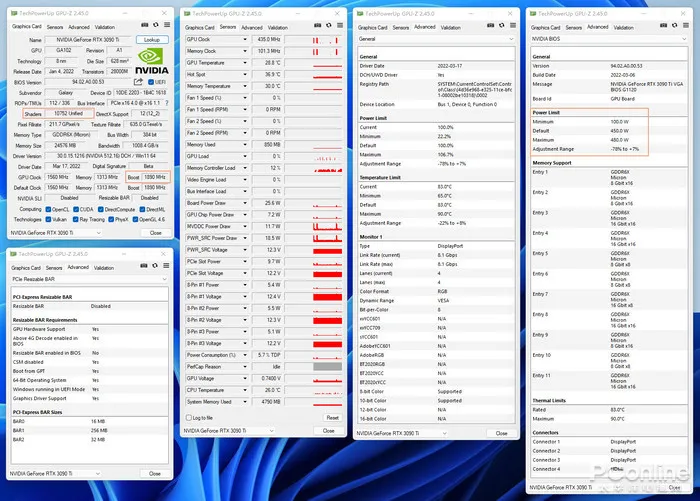The width and height of the screenshot is (700, 501).
Task: Toggle the DirectCompute checkbox
Action: click(x=101, y=209)
